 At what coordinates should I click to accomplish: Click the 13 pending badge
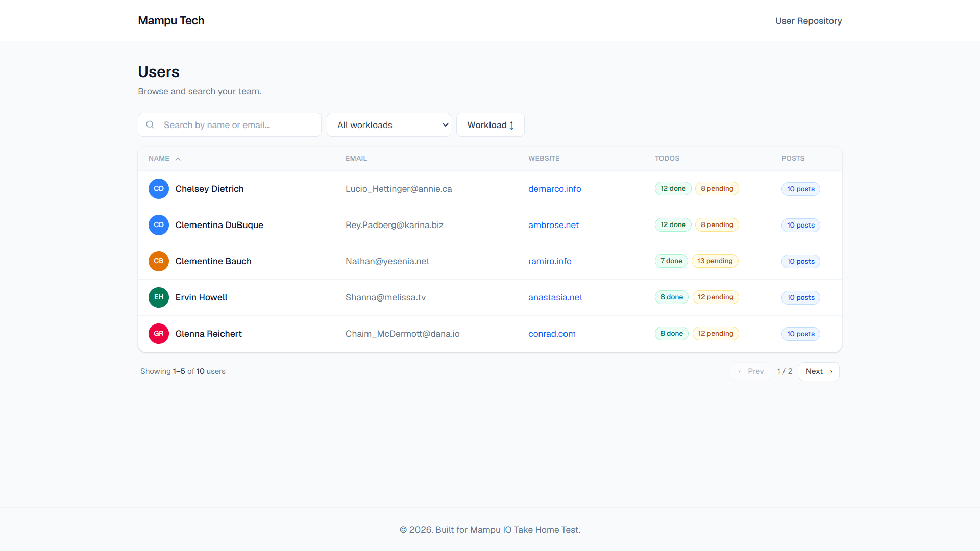[715, 261]
